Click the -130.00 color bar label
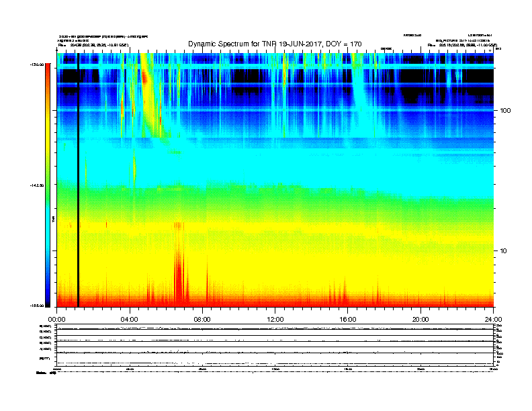This screenshot has height=411, width=532. point(38,64)
